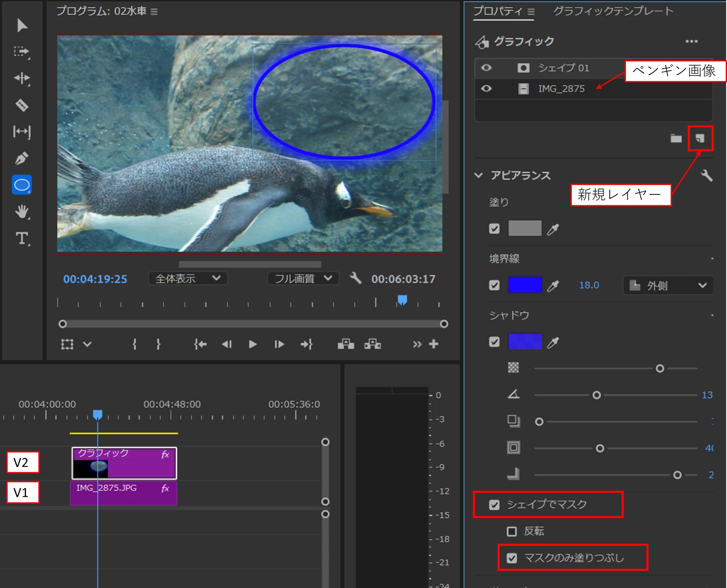
Task: Open the 外側 stroke position dropdown
Action: click(668, 285)
